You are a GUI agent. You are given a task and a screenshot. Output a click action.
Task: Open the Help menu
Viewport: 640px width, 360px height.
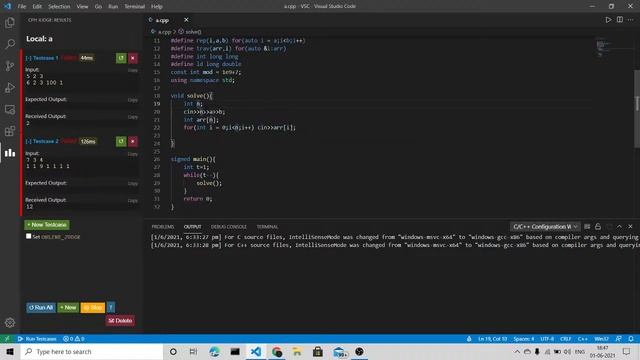point(157,7)
